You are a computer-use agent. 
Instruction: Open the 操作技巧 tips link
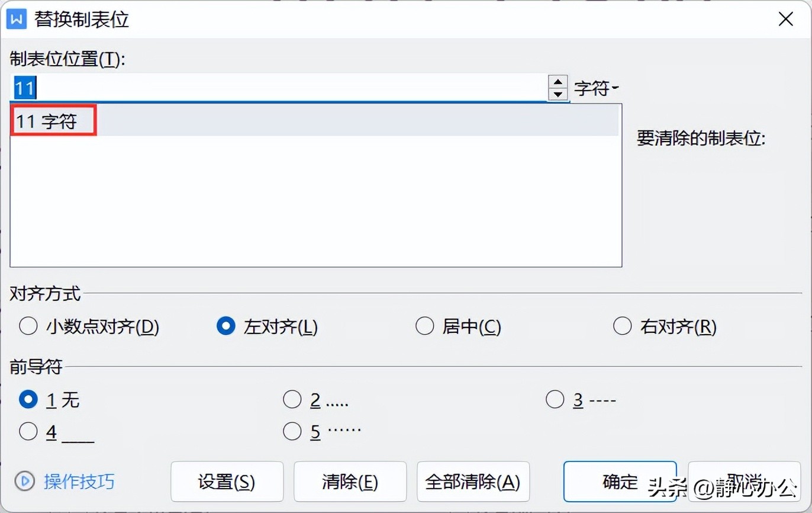pos(79,481)
